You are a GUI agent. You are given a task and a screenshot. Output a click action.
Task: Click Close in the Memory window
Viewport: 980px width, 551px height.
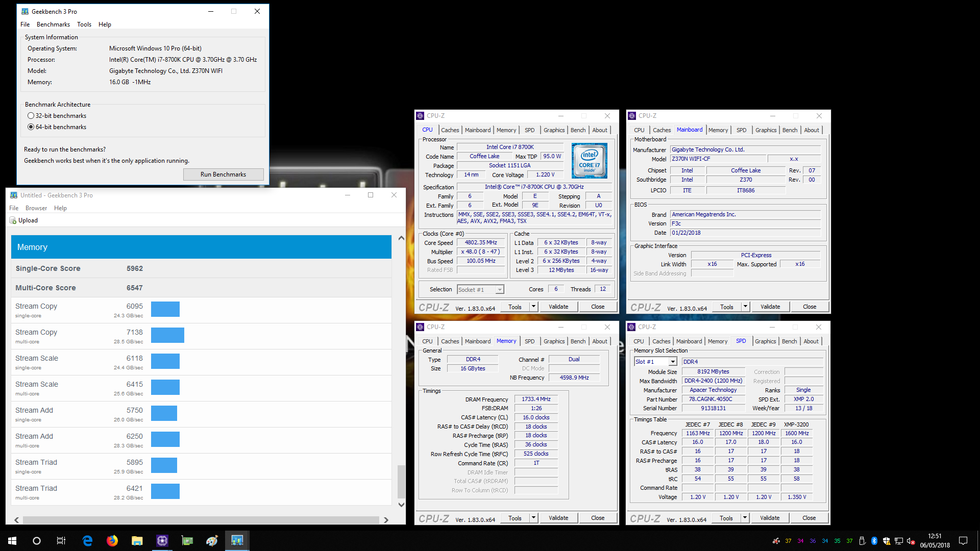(598, 518)
